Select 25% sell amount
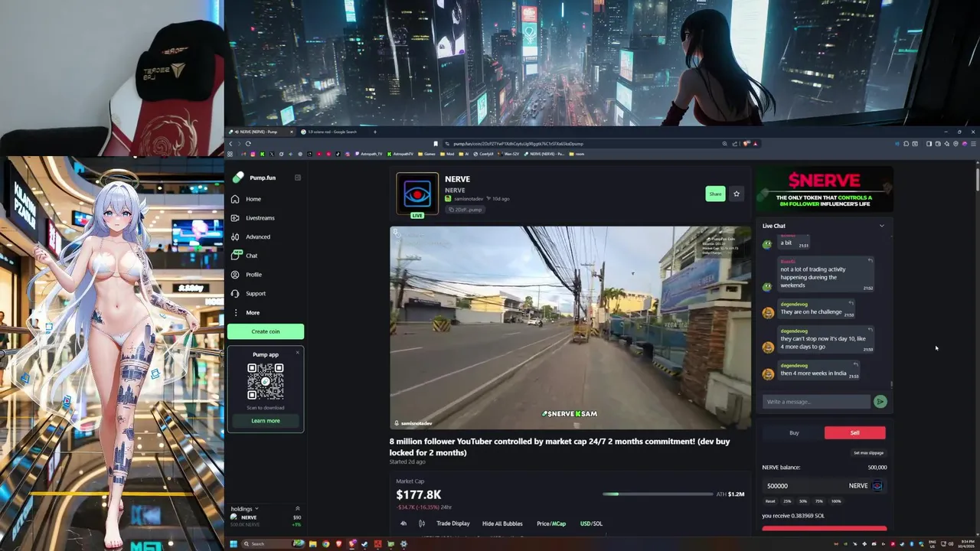 click(x=787, y=501)
